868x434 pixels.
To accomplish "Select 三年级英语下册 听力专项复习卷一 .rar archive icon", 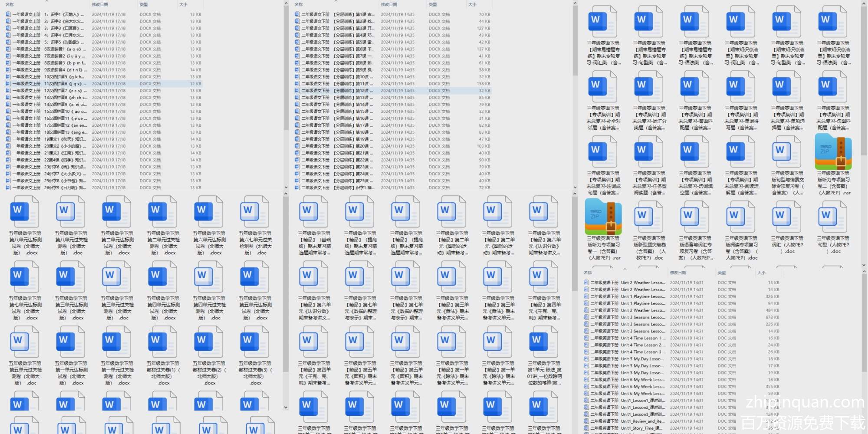I will [x=603, y=217].
